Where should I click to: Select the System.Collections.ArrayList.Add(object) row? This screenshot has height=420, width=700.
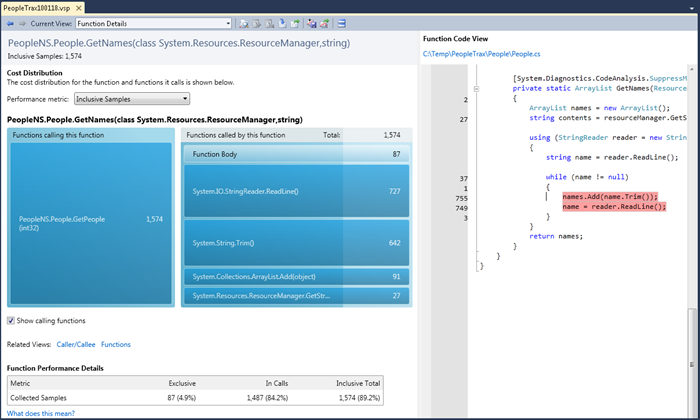296,277
